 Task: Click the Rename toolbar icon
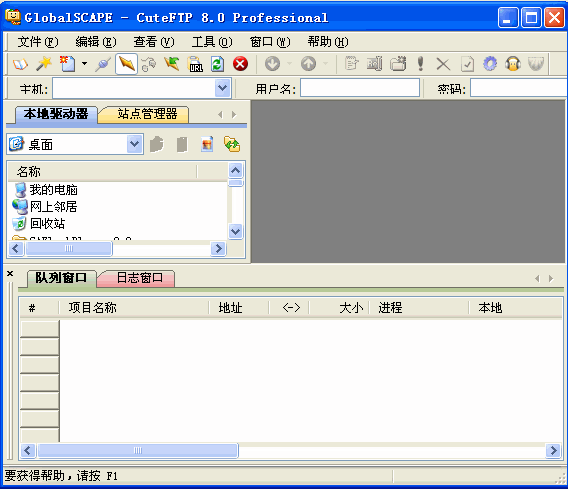pos(374,64)
